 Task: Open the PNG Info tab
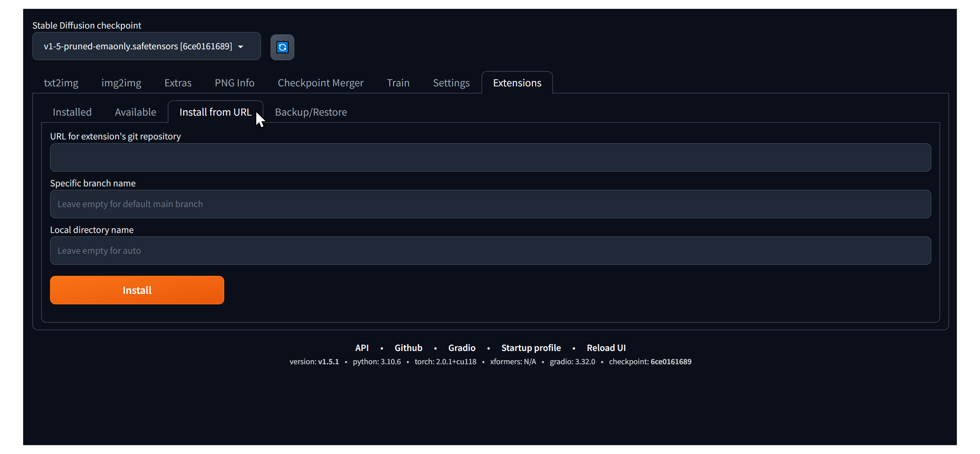coord(234,83)
